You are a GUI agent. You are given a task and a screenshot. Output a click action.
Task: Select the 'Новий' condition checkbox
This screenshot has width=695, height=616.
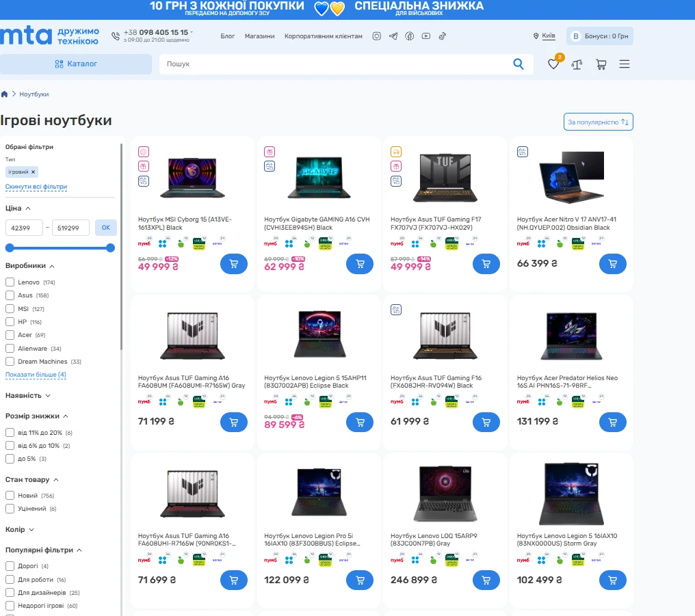pyautogui.click(x=10, y=496)
